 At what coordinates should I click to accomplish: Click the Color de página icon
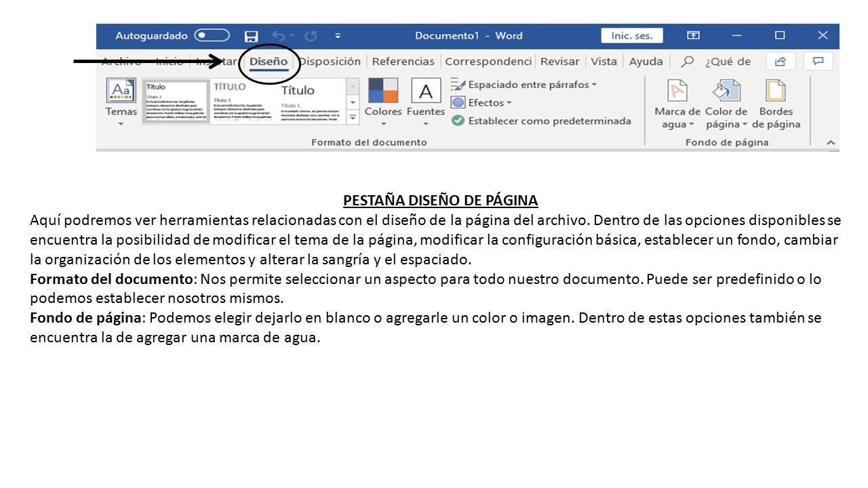click(x=726, y=91)
